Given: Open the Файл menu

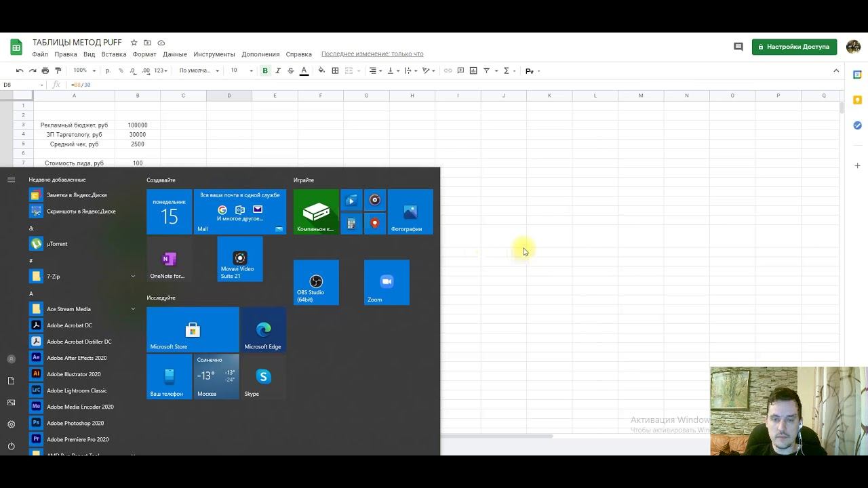Looking at the screenshot, I should [x=40, y=54].
